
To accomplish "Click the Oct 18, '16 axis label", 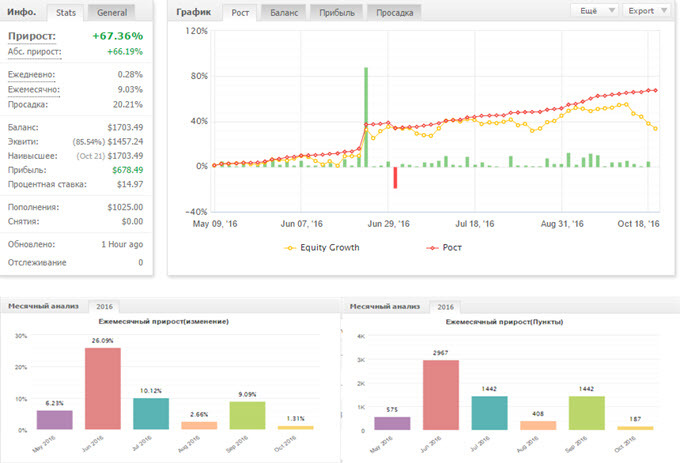I will (638, 224).
